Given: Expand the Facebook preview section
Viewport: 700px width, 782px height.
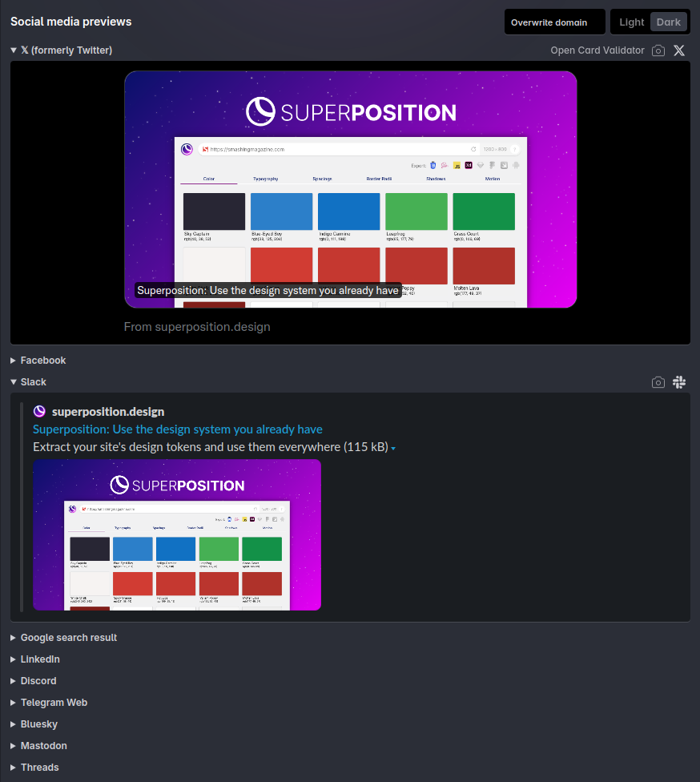Looking at the screenshot, I should [x=38, y=360].
